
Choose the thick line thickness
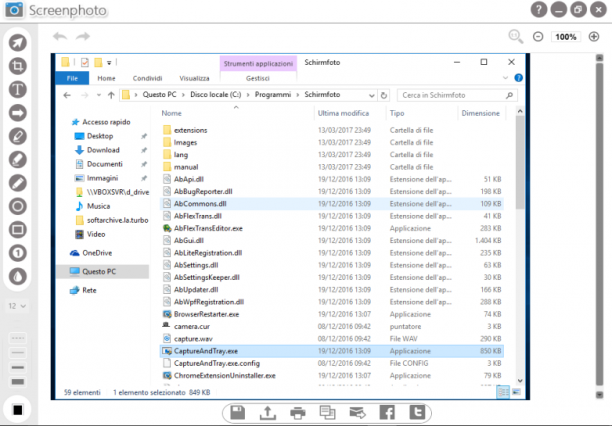click(x=18, y=382)
